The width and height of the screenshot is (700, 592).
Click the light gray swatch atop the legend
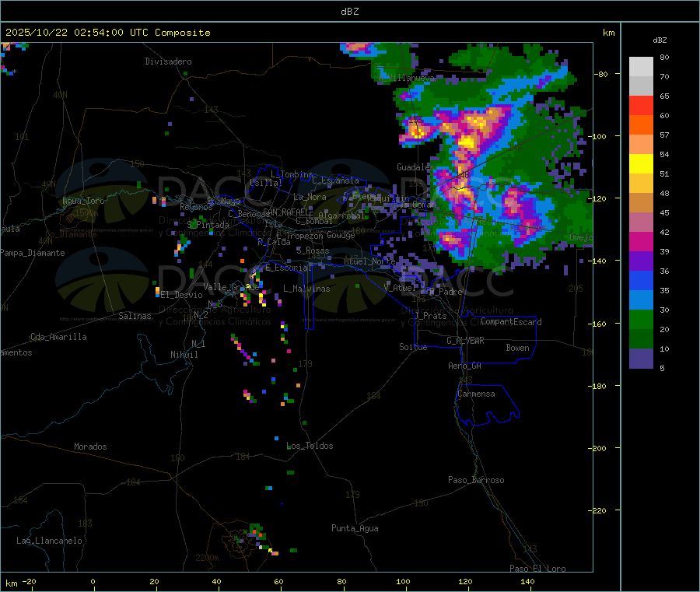tap(641, 66)
